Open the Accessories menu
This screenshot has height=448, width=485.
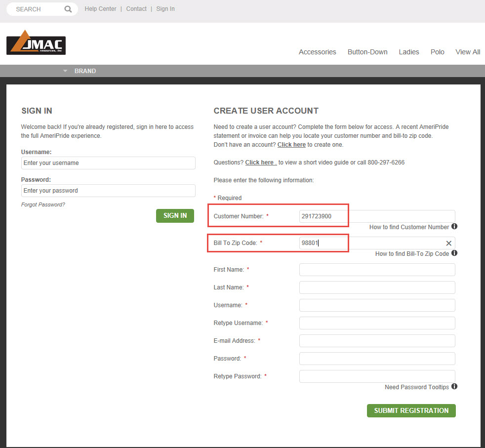pos(317,52)
